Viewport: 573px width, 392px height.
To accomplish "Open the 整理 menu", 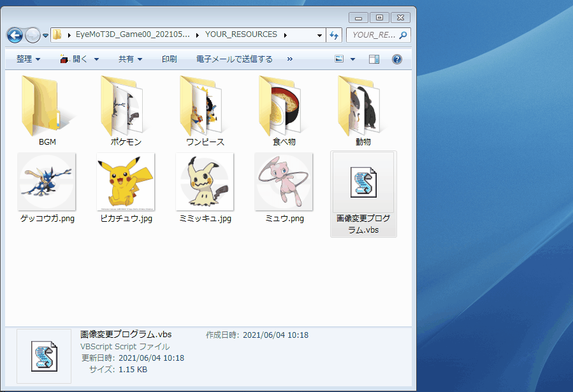I will pyautogui.click(x=28, y=59).
